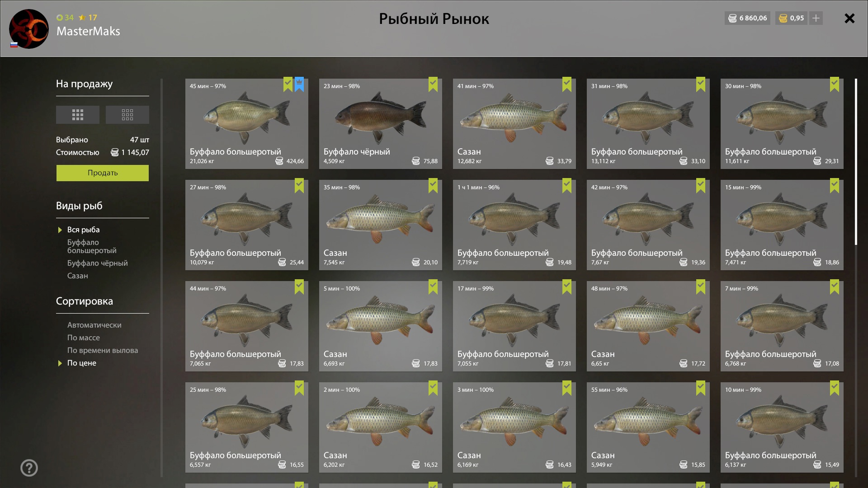Screen dimensions: 868x488
Task: Click gold coins balance 0,95
Action: pos(791,18)
